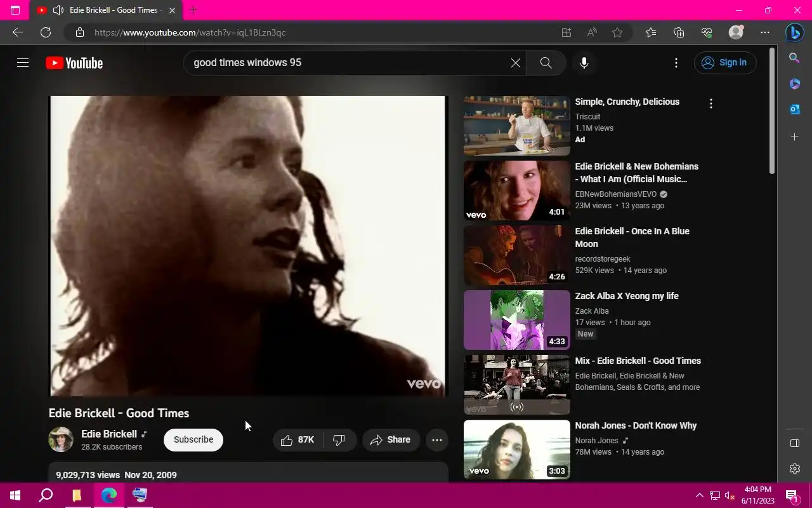This screenshot has width=812, height=508.
Task: Open Bing chat sidebar button
Action: (794, 32)
